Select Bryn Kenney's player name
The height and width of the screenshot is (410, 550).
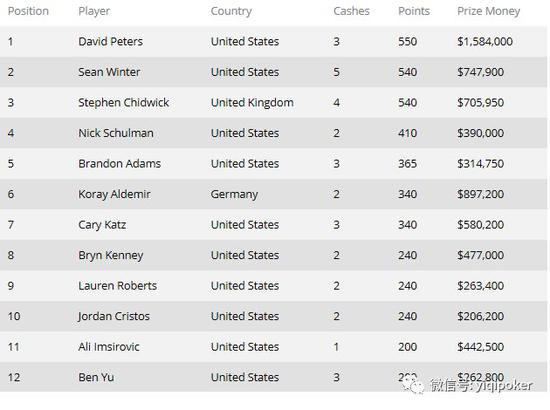(110, 255)
